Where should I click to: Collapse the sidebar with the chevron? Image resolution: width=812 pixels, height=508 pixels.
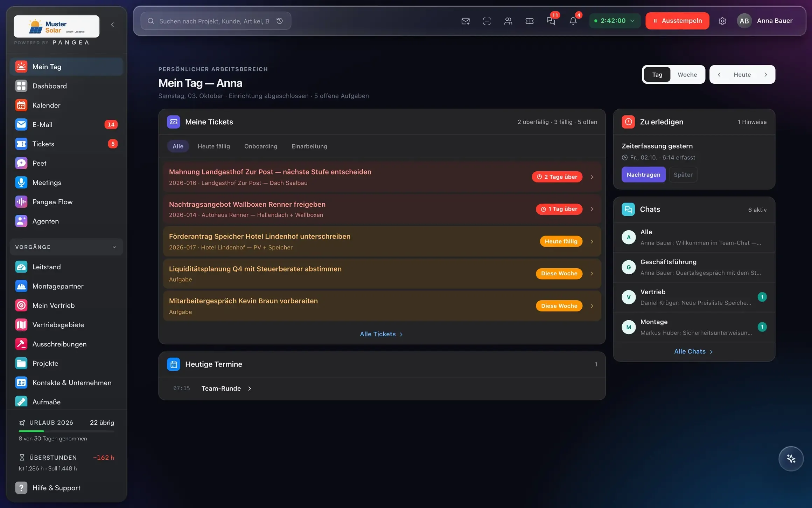[x=112, y=25]
